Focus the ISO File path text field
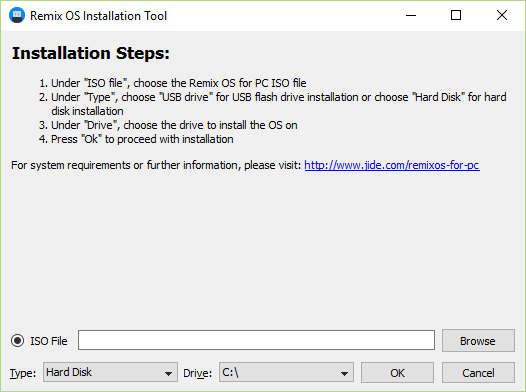The width and height of the screenshot is (526, 392). [256, 340]
